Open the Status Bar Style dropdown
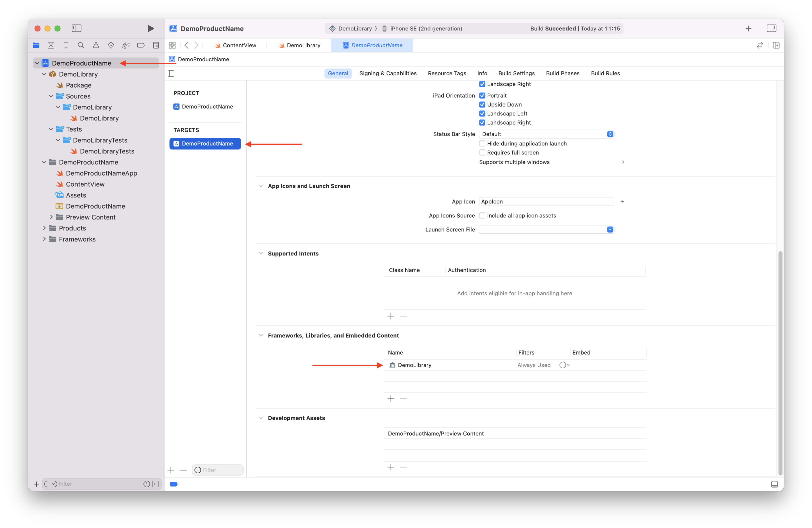Screen dimensions: 812x528 546,134
